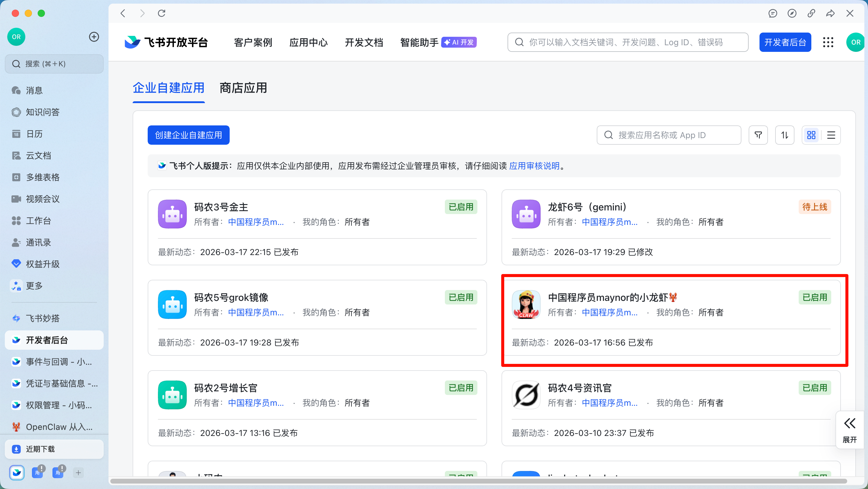Open the nine-dot apps grid menu

[x=828, y=43]
